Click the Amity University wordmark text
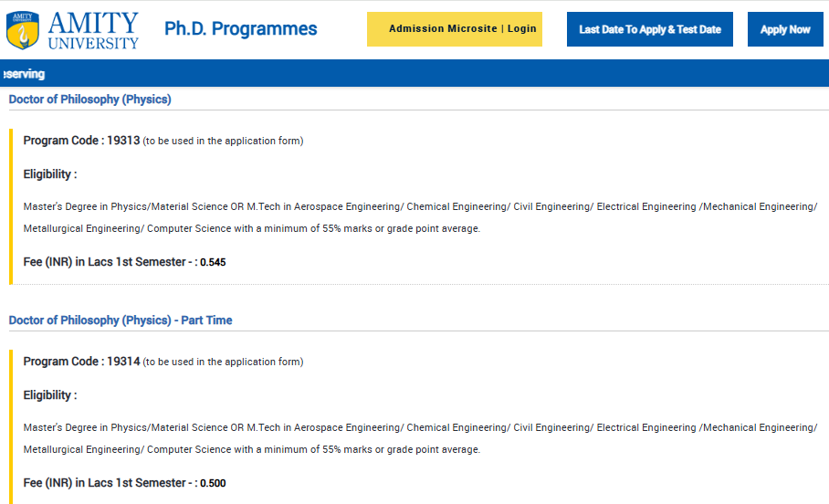This screenshot has height=504, width=829. pyautogui.click(x=94, y=30)
